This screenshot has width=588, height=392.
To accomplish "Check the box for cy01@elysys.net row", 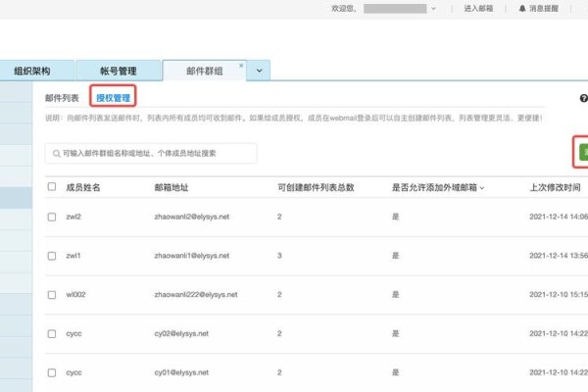I will [x=52, y=372].
